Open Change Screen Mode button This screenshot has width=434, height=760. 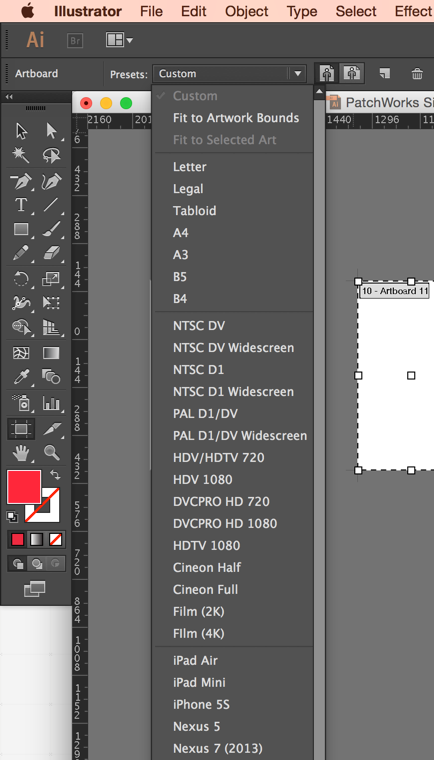pyautogui.click(x=34, y=589)
